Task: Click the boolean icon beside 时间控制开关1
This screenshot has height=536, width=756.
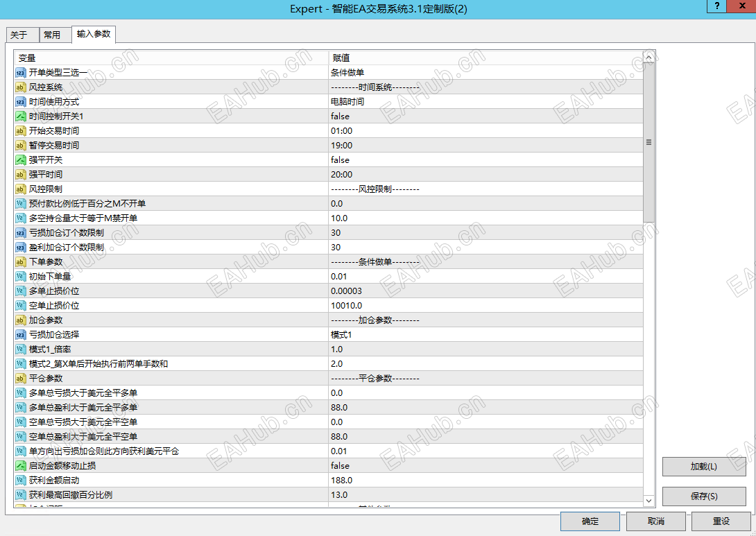Action: 19,116
